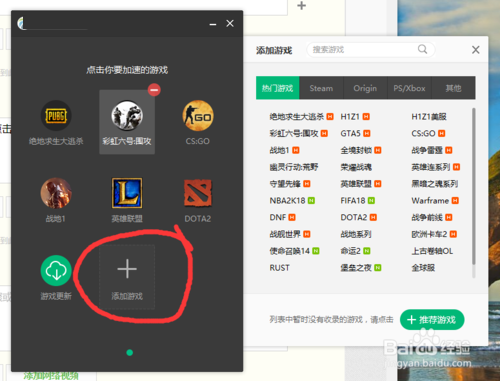Choose 战地1 in the game list
The width and height of the screenshot is (500, 381).
pos(279,150)
